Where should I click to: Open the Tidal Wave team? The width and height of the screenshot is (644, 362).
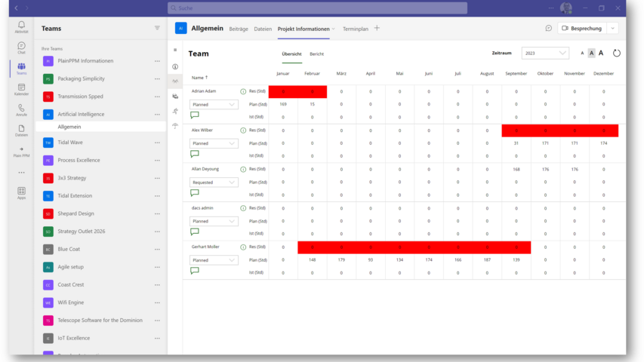coord(69,142)
